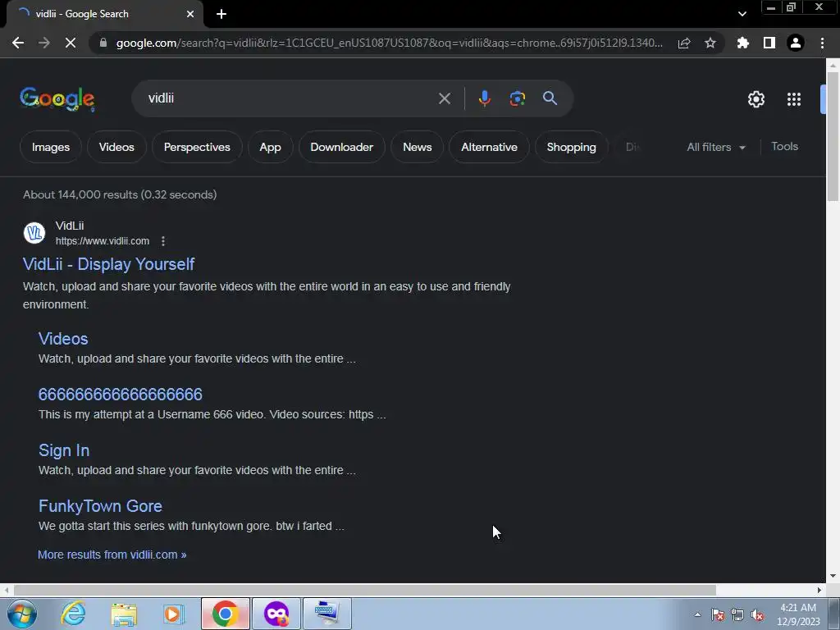The width and height of the screenshot is (840, 630).
Task: Open the Videos sitelink
Action: [x=63, y=339]
